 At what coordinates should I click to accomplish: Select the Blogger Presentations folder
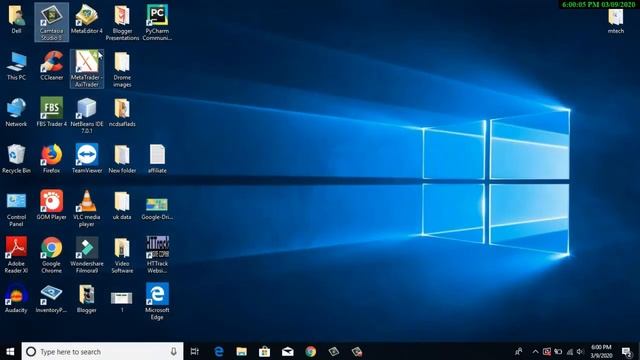click(x=122, y=22)
